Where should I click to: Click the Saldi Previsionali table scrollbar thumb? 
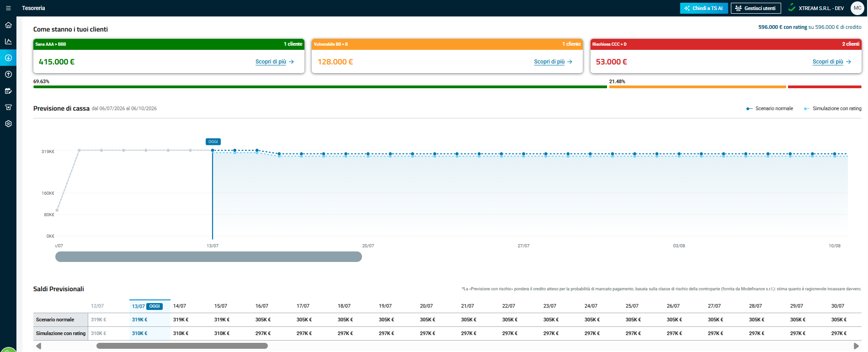182,346
